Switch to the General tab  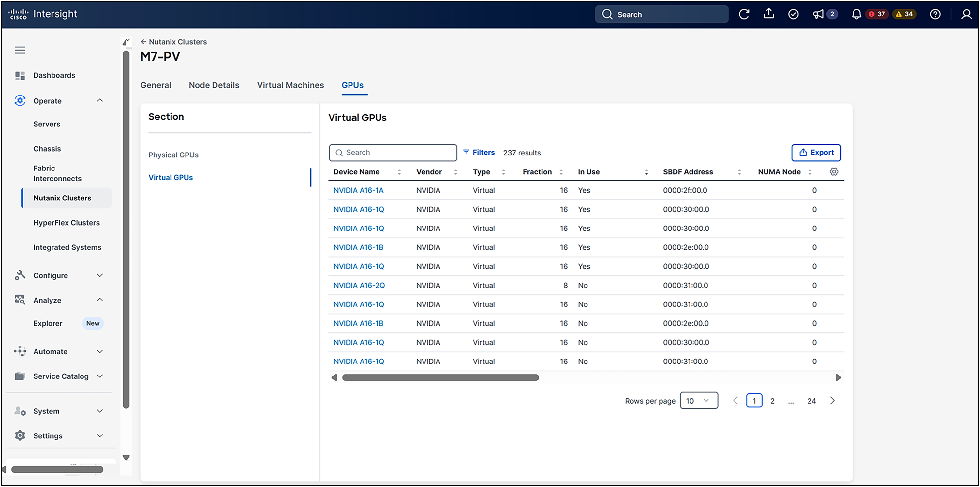click(x=156, y=85)
